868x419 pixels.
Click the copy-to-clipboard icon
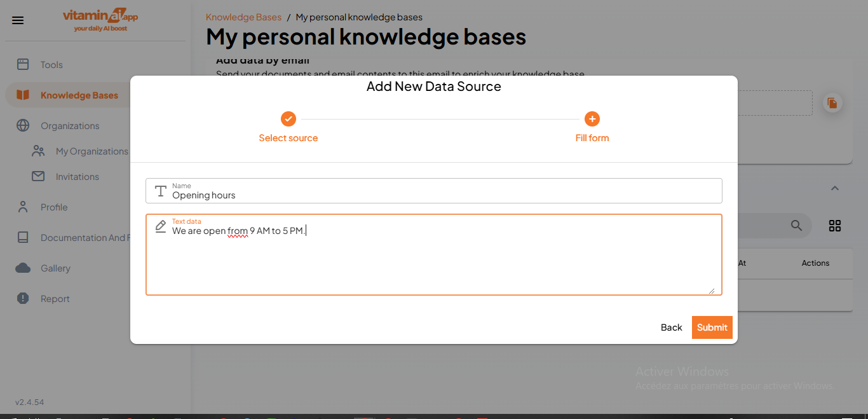point(832,102)
